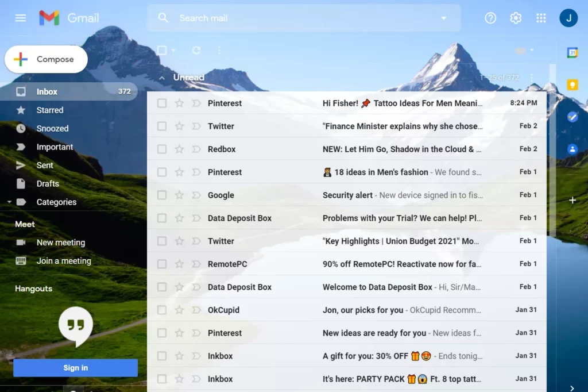This screenshot has width=588, height=392.
Task: Select the Pinterest email checkbox
Action: tap(162, 103)
